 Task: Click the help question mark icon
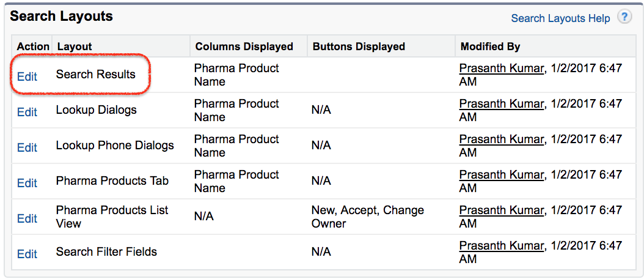[624, 18]
